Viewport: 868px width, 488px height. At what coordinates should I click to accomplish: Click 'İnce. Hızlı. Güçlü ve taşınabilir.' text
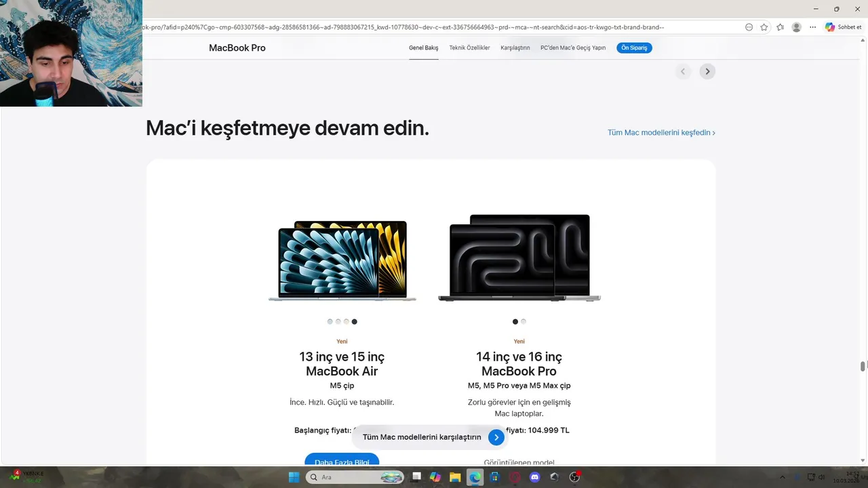click(x=342, y=402)
